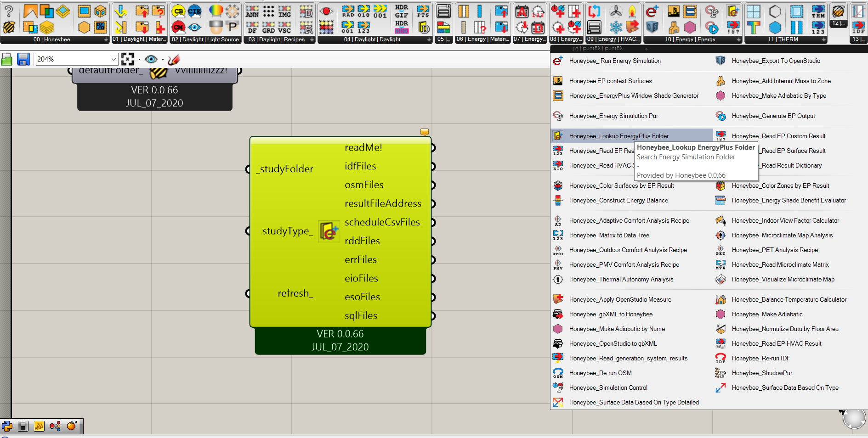
Task: Select Honeybee_Lookup EnergyPlus Folder menu entry
Action: click(x=632, y=136)
